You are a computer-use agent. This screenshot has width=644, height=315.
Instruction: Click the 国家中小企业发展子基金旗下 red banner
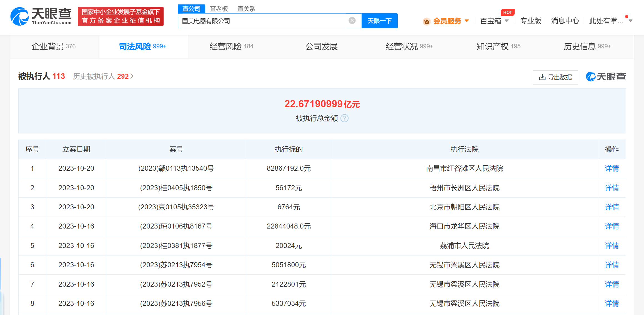(x=121, y=16)
